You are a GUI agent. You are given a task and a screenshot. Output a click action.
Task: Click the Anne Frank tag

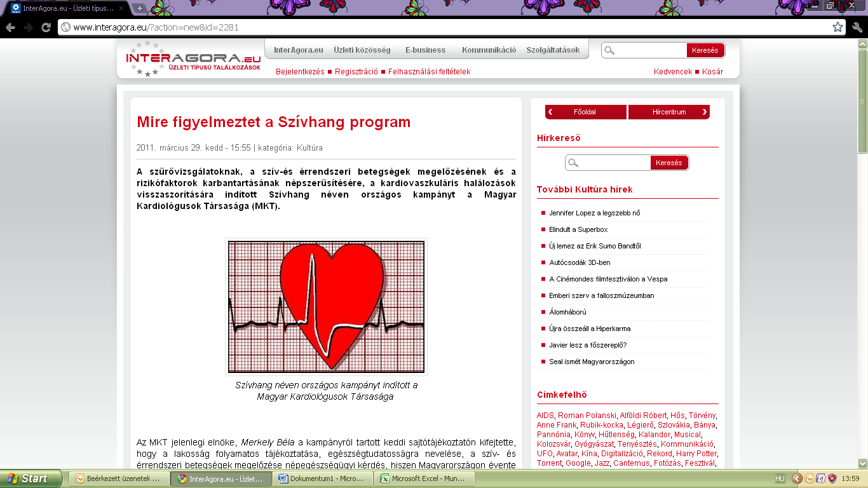tap(556, 425)
